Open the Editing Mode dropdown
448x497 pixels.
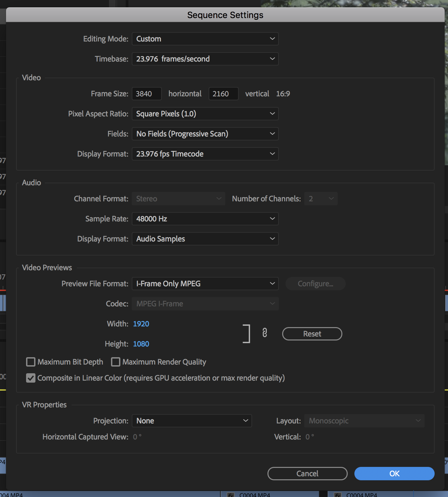coord(205,39)
